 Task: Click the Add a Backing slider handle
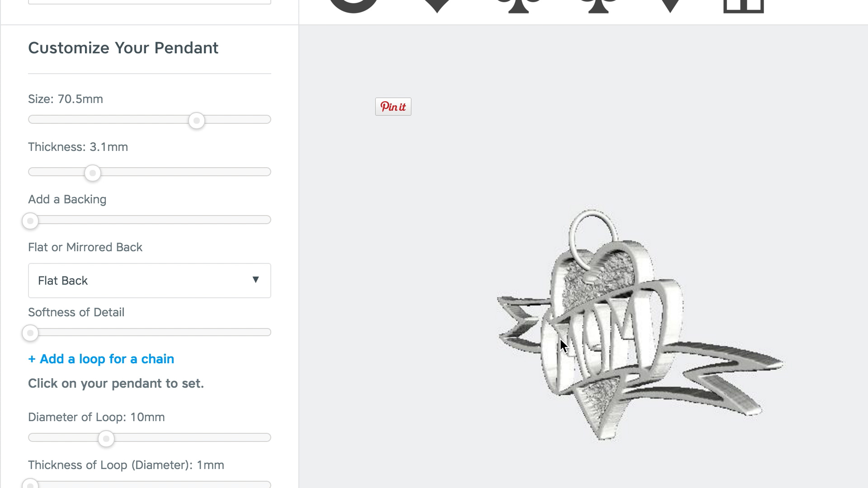[x=30, y=221]
